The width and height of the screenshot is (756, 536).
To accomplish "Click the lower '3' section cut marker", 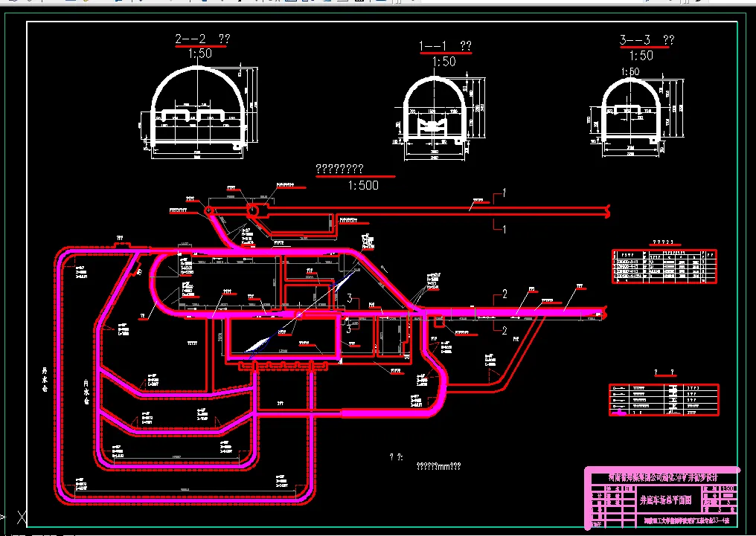I will 349,329.
